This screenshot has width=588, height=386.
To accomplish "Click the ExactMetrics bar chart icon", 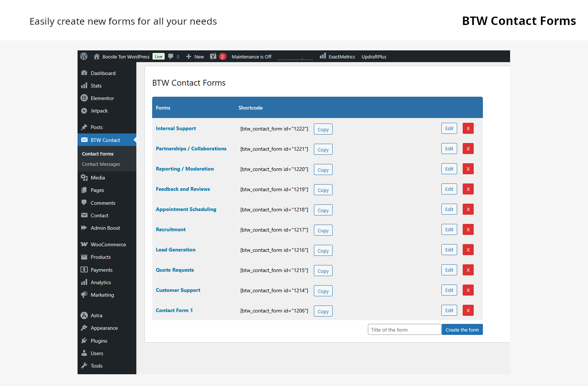I will [323, 56].
